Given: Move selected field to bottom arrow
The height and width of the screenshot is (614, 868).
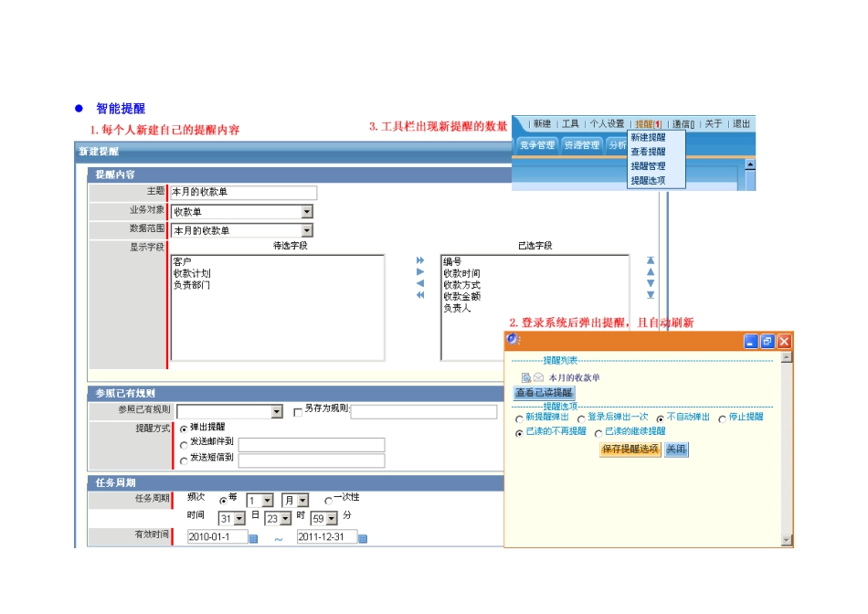Looking at the screenshot, I should [651, 295].
